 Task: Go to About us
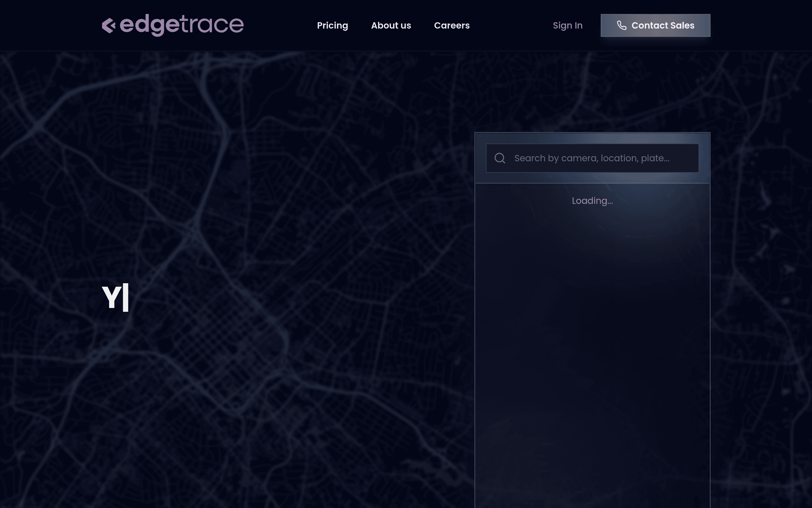pyautogui.click(x=391, y=25)
